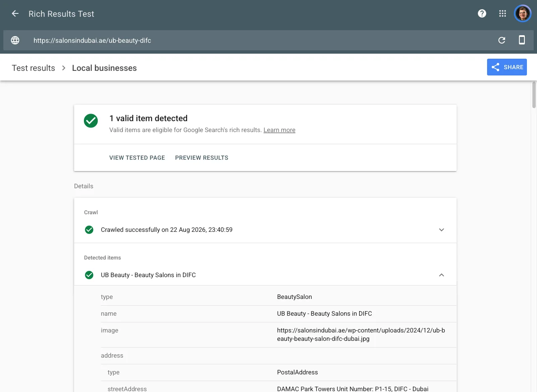Image resolution: width=537 pixels, height=392 pixels.
Task: Click the refresh test icon
Action: (502, 40)
